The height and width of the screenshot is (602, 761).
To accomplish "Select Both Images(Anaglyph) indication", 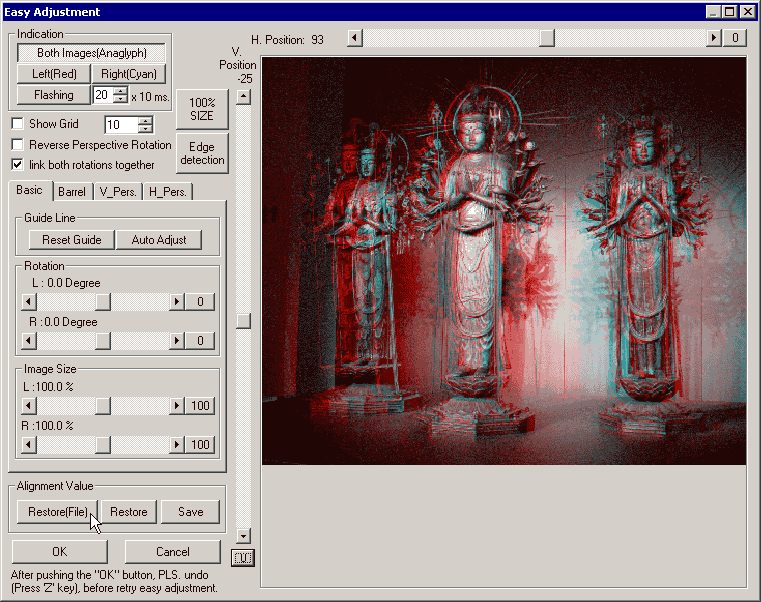I will pyautogui.click(x=91, y=53).
